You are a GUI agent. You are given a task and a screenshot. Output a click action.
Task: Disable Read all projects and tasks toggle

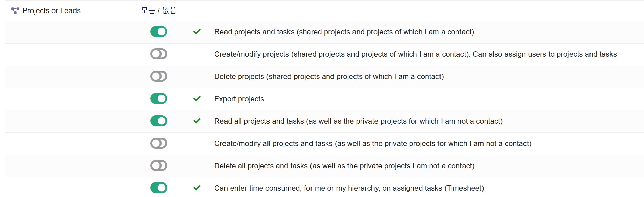(159, 121)
